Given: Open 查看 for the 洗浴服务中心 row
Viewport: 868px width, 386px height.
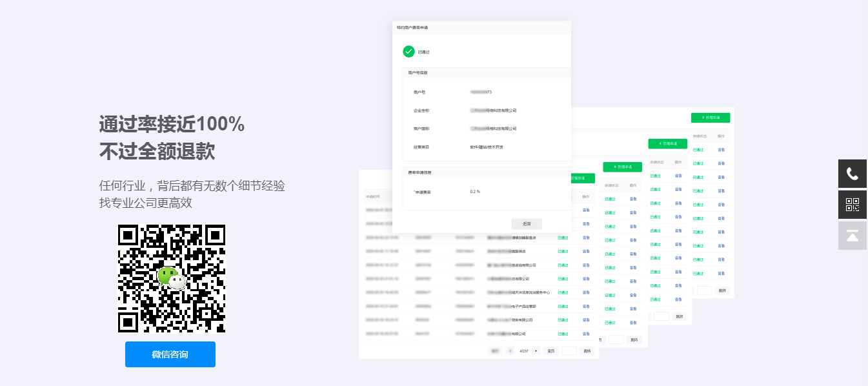Looking at the screenshot, I should click(586, 292).
